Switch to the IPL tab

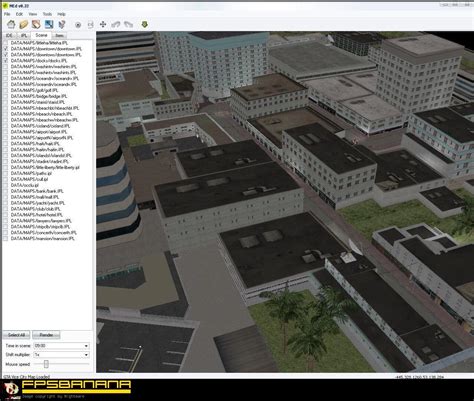tap(24, 35)
